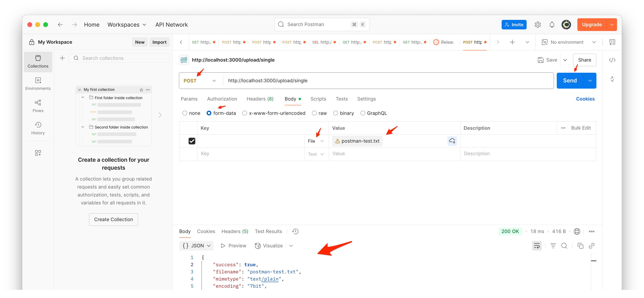Viewport: 644px width, 298px height.
Task: Copy the response body to clipboard
Action: pyautogui.click(x=580, y=246)
